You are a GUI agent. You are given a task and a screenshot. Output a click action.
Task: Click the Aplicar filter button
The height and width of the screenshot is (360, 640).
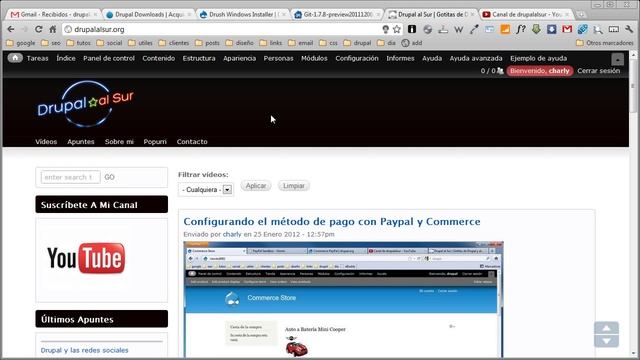(x=256, y=186)
